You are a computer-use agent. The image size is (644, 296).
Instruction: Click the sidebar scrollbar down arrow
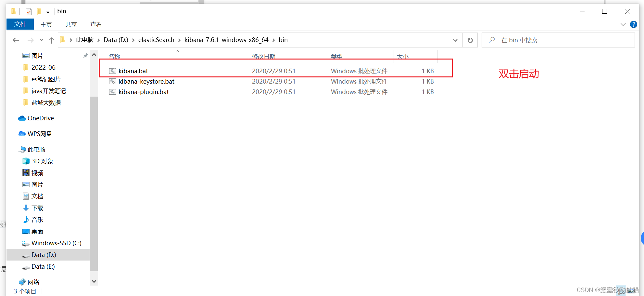(x=94, y=282)
